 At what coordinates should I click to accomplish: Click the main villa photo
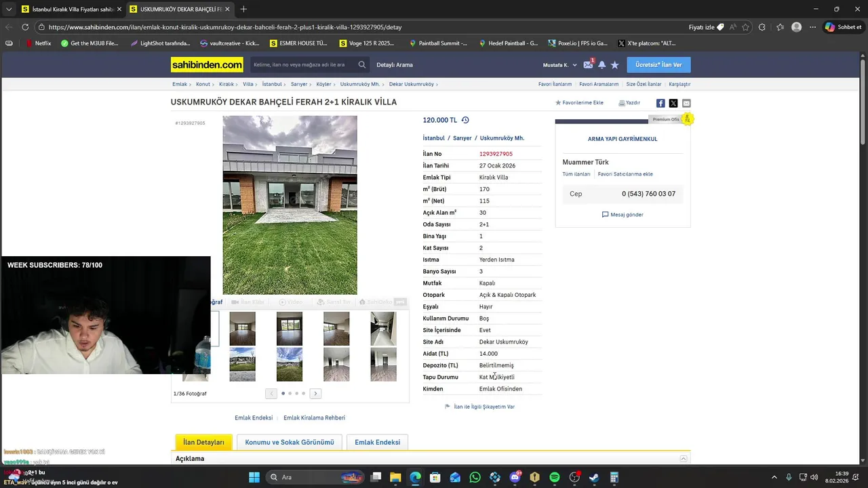(x=290, y=205)
